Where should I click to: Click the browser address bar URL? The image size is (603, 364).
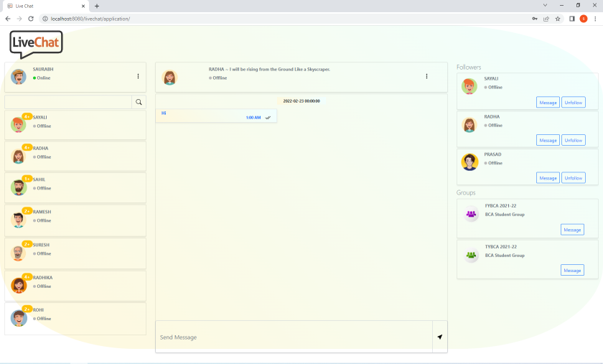click(x=90, y=19)
